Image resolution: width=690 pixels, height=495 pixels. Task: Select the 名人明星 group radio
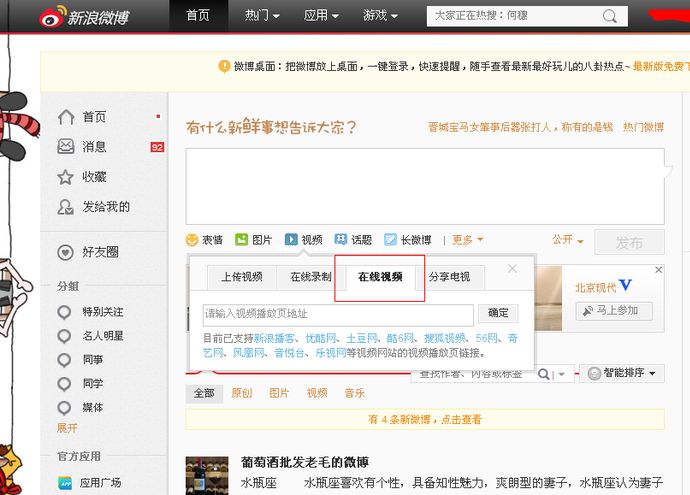pos(65,336)
